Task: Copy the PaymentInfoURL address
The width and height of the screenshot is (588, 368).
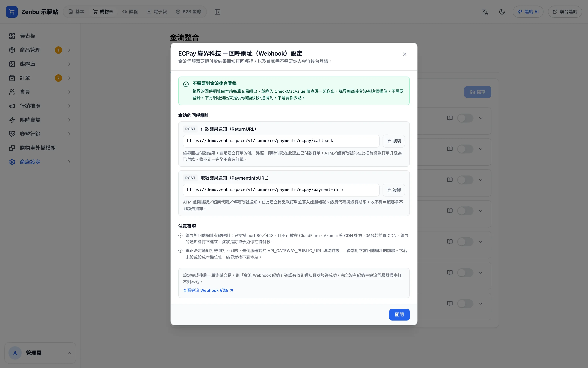Action: [x=394, y=190]
